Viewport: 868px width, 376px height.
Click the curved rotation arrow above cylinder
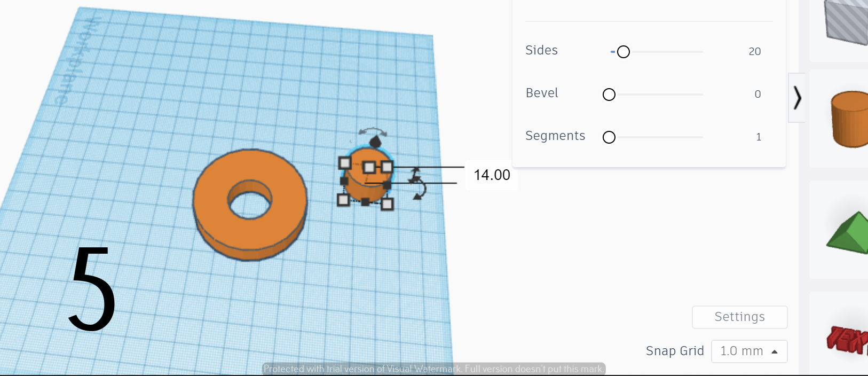pos(372,131)
